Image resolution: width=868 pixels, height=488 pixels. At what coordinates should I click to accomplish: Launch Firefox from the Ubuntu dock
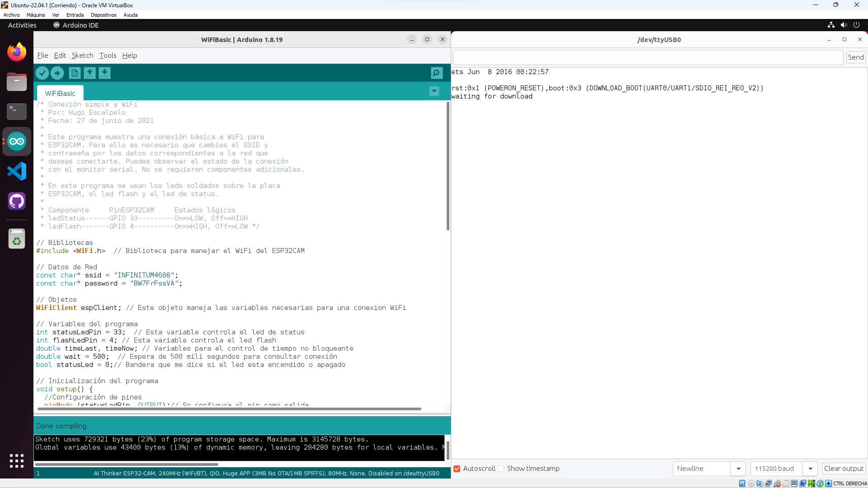tap(17, 52)
